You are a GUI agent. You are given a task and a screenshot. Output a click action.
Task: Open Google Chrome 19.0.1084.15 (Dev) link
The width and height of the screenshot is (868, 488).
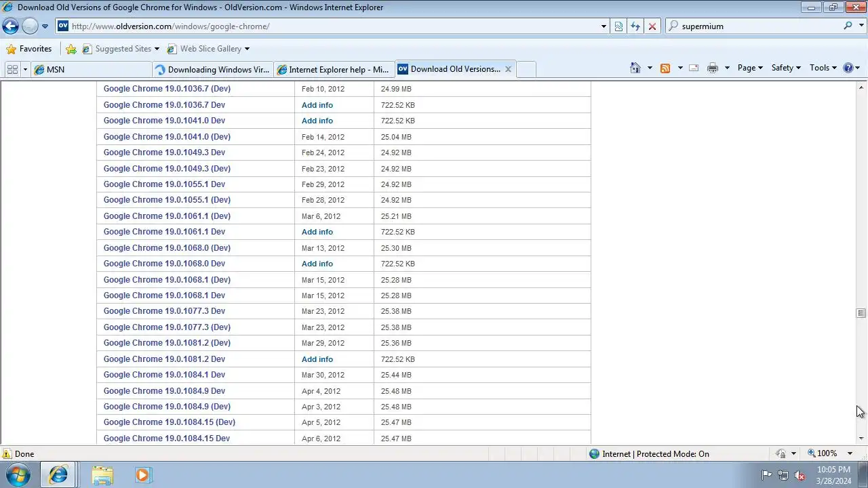coord(170,422)
